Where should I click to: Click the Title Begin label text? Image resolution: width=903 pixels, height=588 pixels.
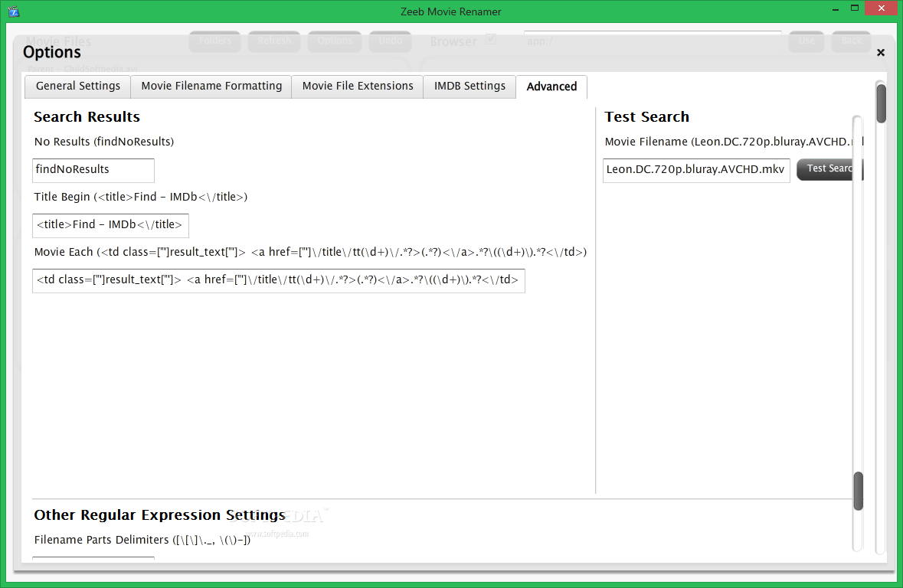(140, 197)
